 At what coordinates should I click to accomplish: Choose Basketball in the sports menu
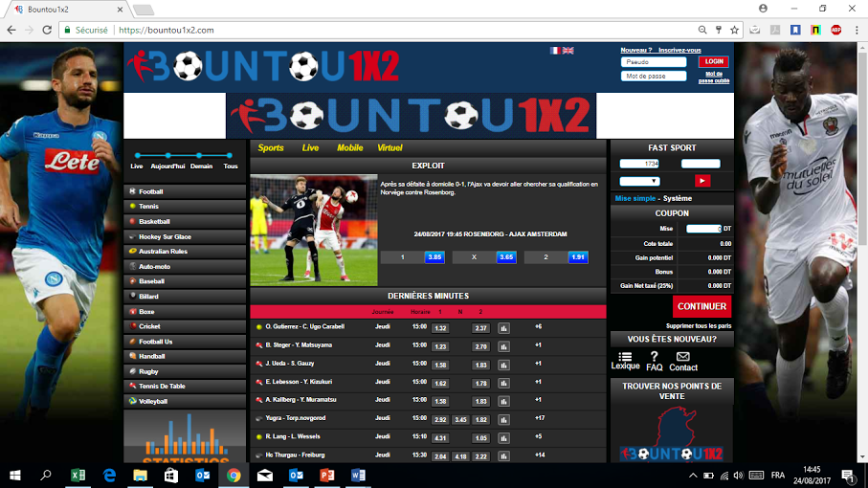[x=154, y=221]
